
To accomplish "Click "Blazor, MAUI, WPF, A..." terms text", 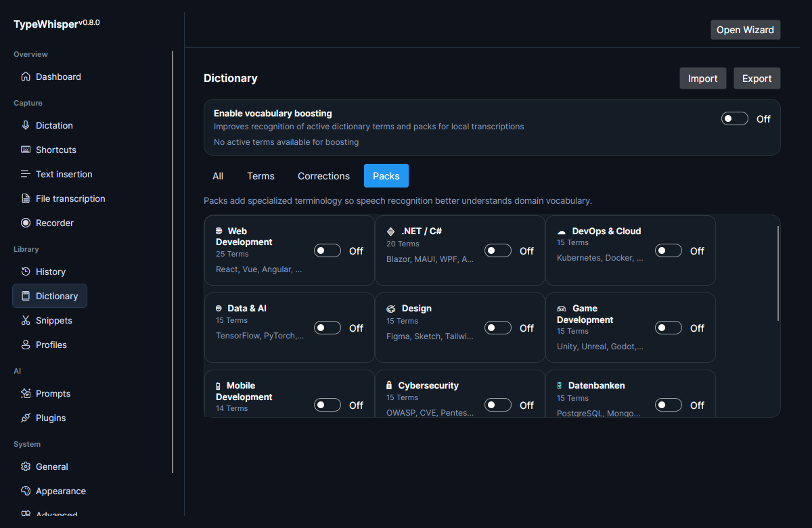I will tap(430, 259).
